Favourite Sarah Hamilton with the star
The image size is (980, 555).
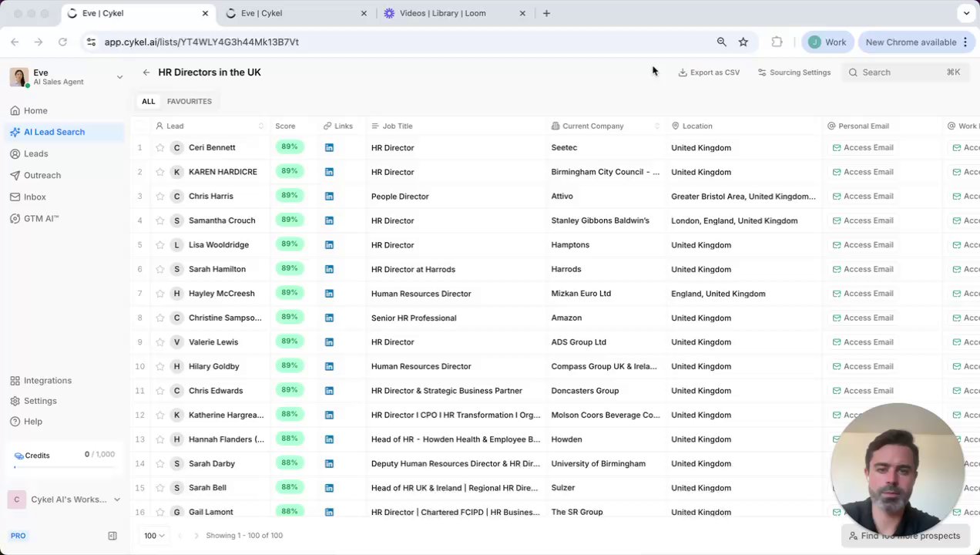[159, 269]
